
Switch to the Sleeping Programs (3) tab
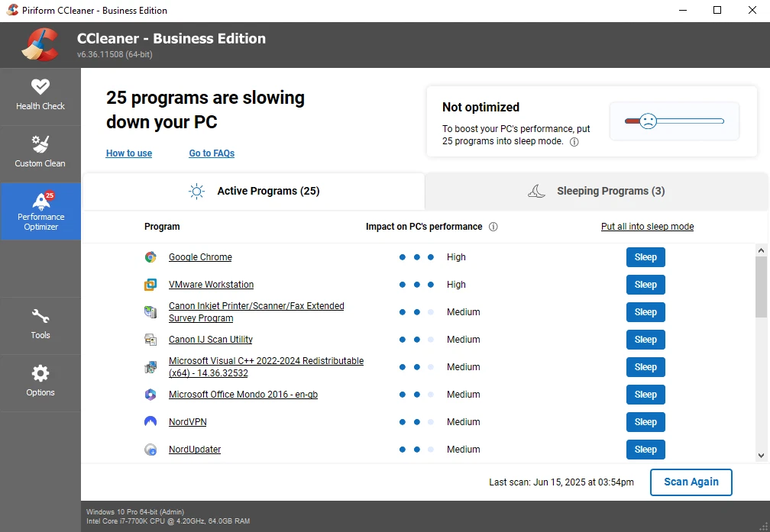[596, 192]
